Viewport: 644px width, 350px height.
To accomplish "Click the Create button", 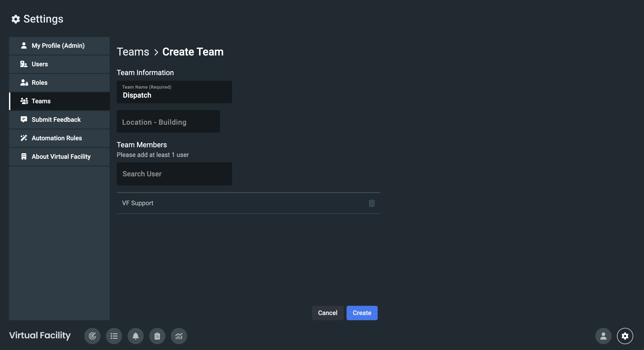I will coord(362,313).
